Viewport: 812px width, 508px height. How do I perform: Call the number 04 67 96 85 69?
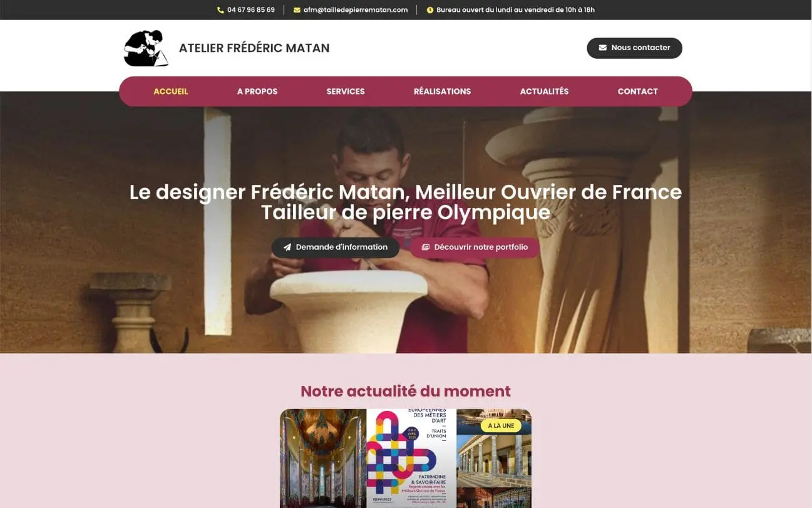[x=251, y=10]
